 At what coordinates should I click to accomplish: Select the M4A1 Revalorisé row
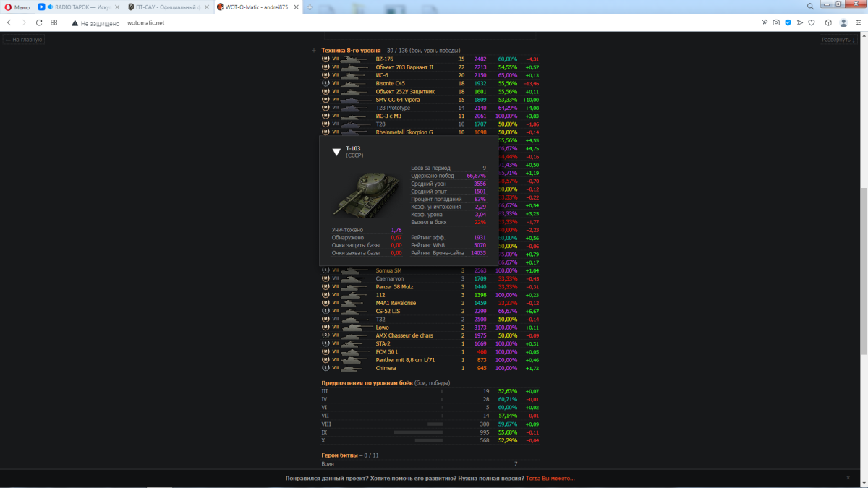point(430,303)
